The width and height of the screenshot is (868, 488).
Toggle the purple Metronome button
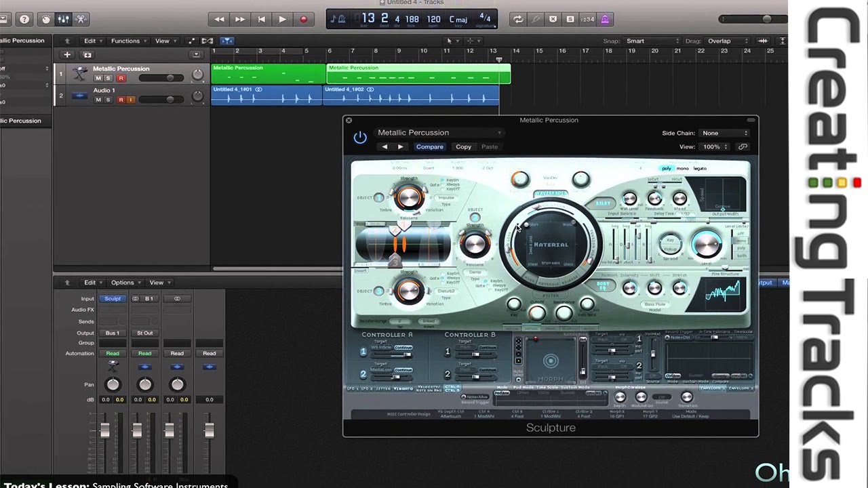(x=605, y=20)
